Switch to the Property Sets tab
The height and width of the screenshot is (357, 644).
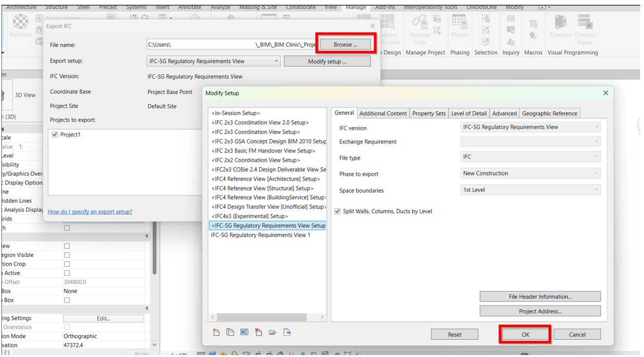click(429, 114)
